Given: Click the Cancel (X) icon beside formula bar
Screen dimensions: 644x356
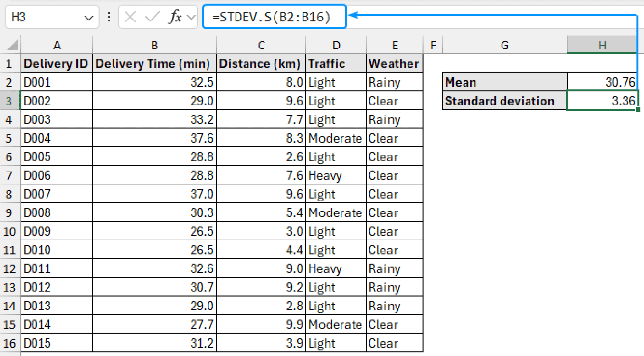Looking at the screenshot, I should pyautogui.click(x=130, y=17).
